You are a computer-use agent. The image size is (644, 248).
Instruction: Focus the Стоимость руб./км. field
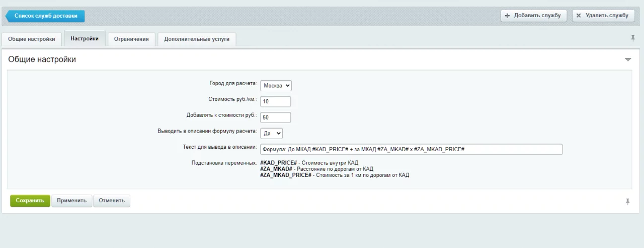pos(275,101)
